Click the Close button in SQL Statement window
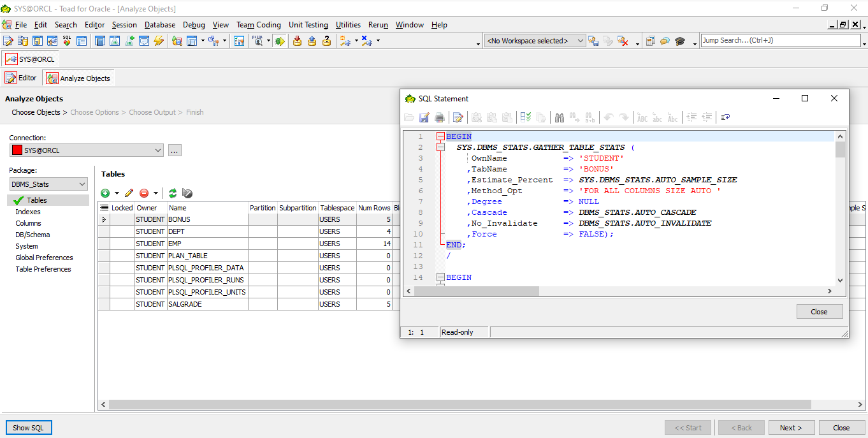This screenshot has height=438, width=868. click(x=820, y=312)
